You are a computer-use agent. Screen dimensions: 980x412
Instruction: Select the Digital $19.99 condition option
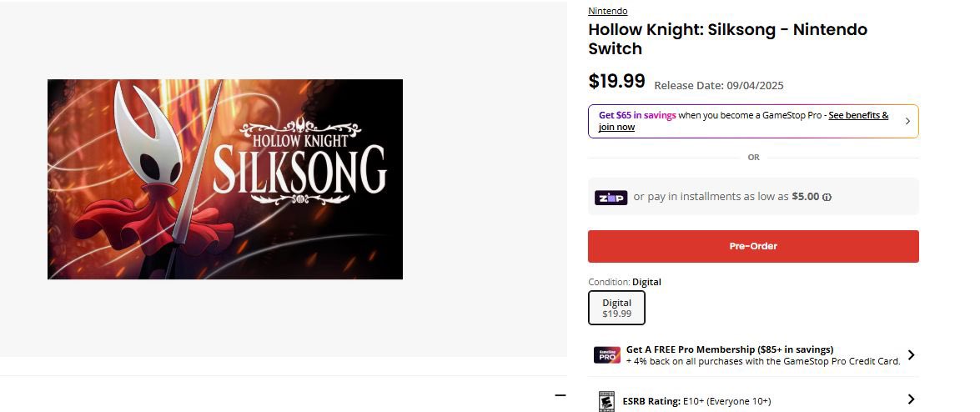pyautogui.click(x=616, y=308)
